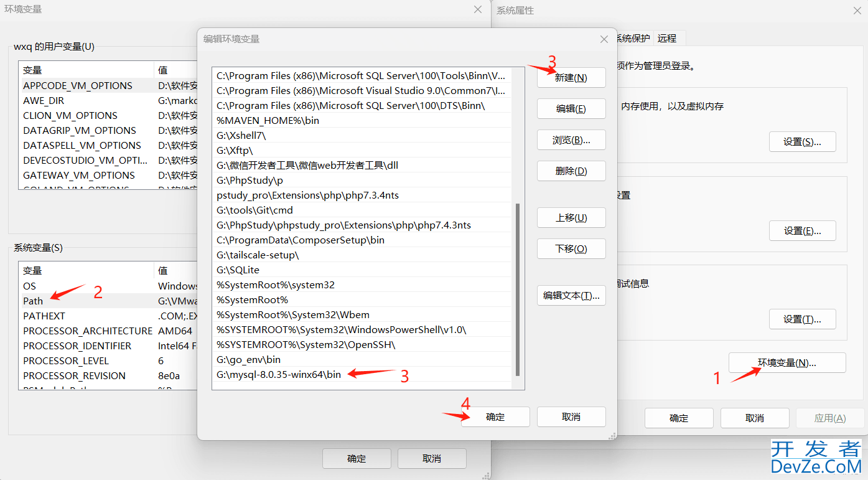Viewport: 868px width, 480px height.
Task: Open 环境变量(N)... in 系统属性 window
Action: 787,363
